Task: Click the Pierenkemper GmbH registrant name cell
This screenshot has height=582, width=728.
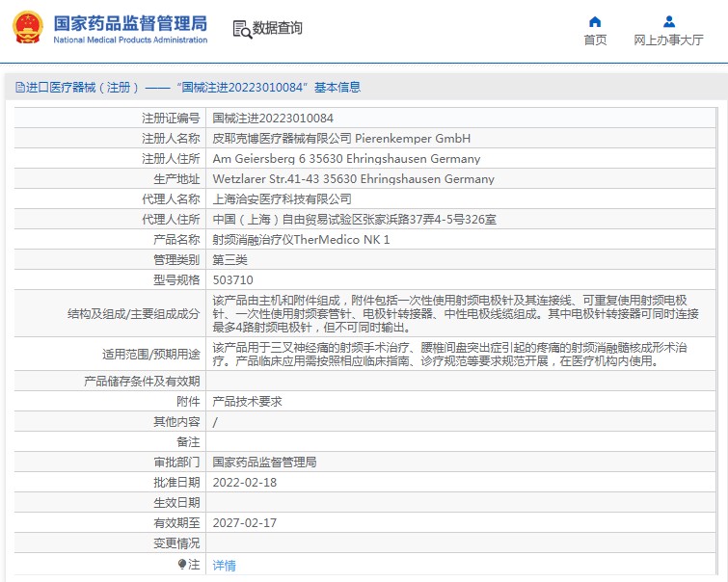Action: tap(341, 139)
